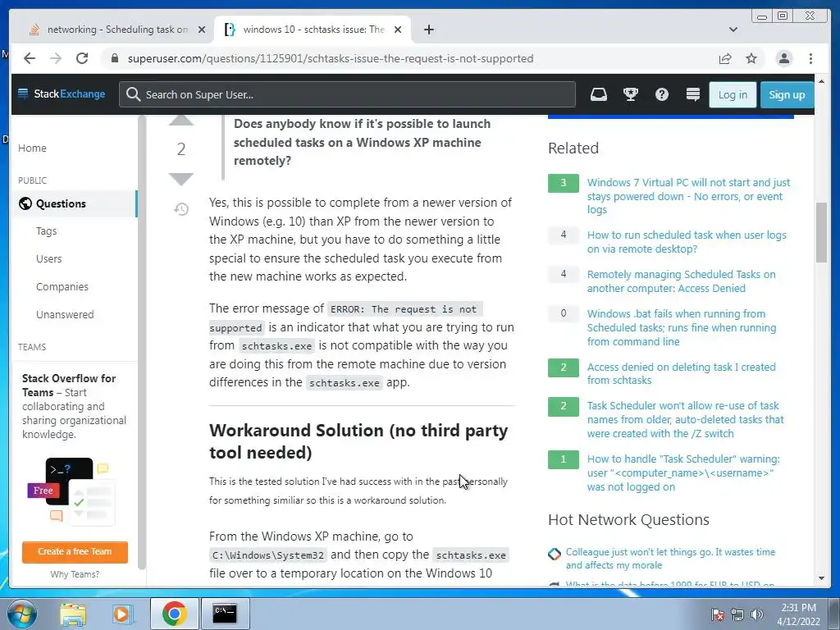Open Unanswered in the sidebar
The height and width of the screenshot is (630, 840).
(x=65, y=314)
